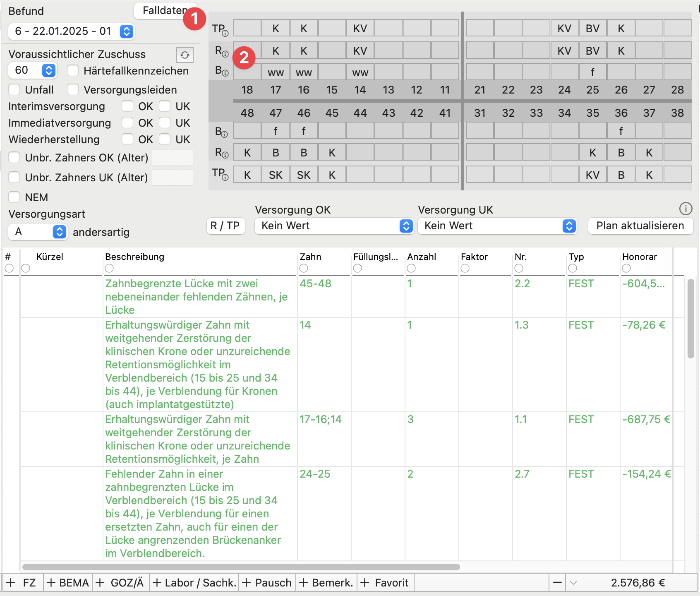Click Unbr. Zahners UK age input field

[173, 178]
